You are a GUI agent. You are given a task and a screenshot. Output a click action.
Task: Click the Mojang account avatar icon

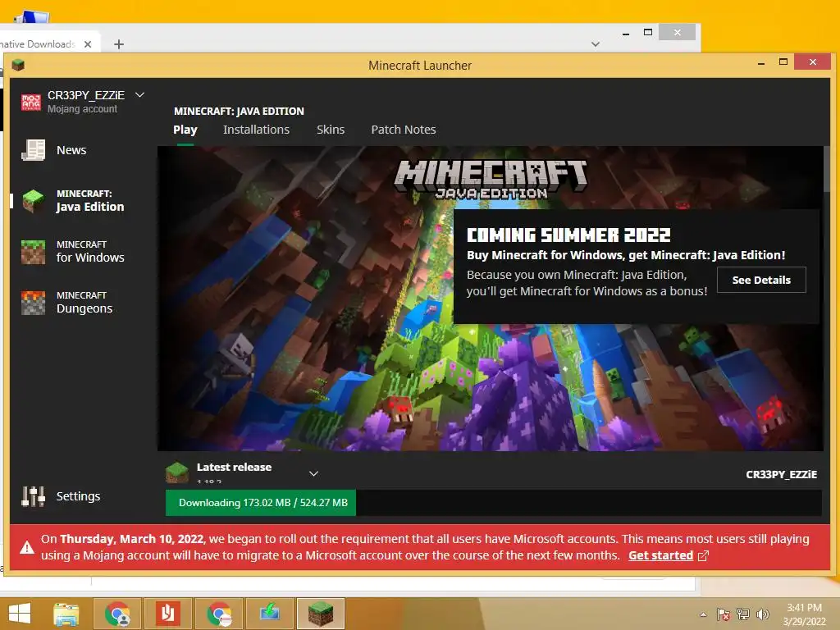pos(31,102)
